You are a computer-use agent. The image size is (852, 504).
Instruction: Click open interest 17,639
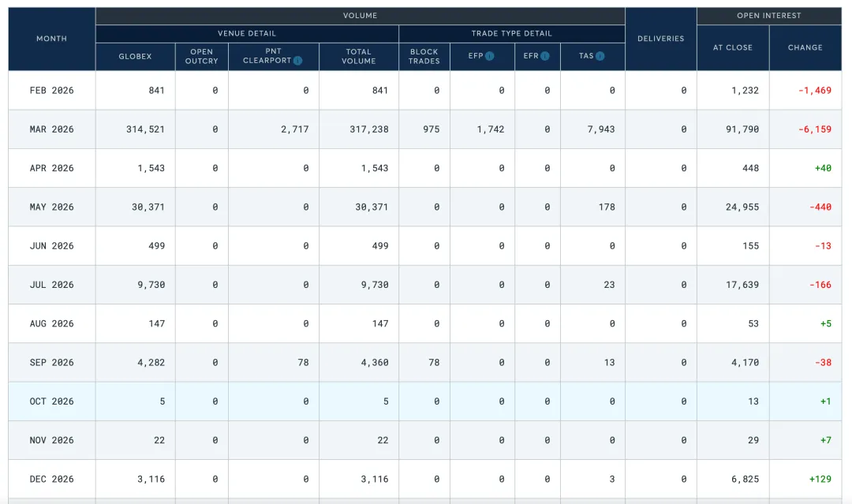click(742, 285)
